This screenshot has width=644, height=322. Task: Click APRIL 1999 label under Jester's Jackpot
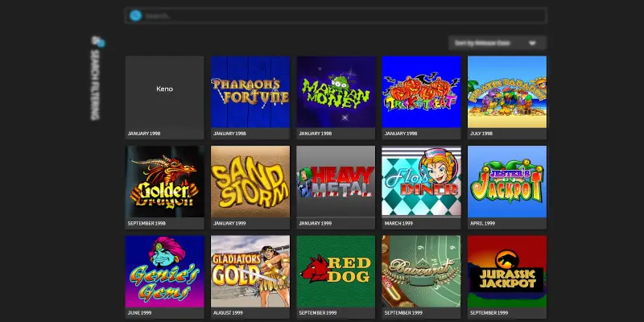click(x=482, y=224)
